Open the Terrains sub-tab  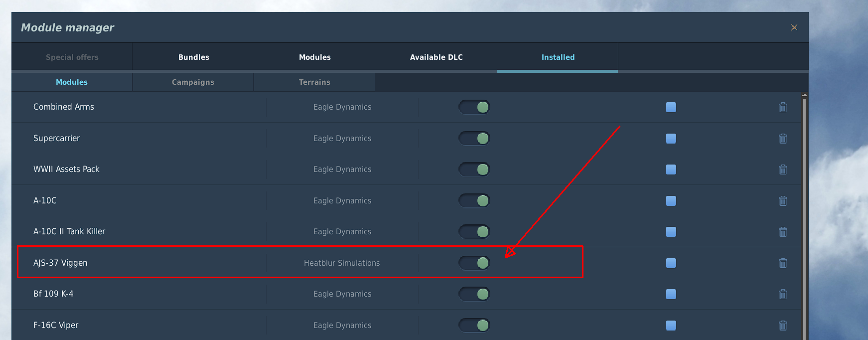pyautogui.click(x=314, y=82)
